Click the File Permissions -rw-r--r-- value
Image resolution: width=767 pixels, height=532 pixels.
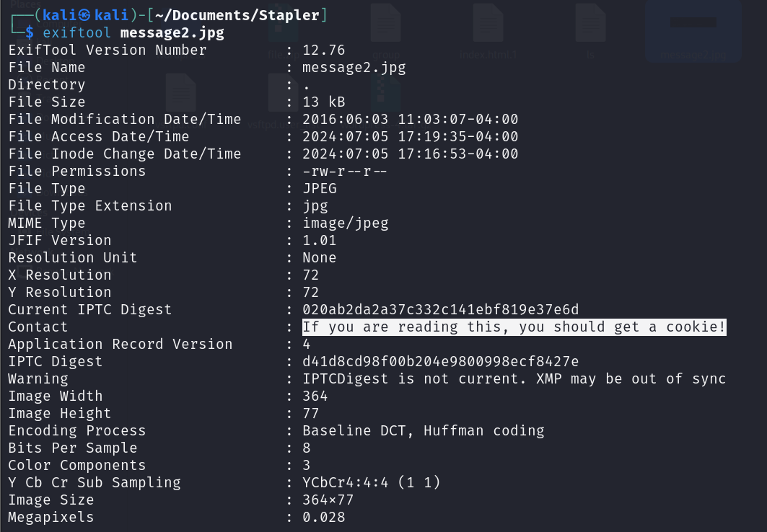(344, 172)
